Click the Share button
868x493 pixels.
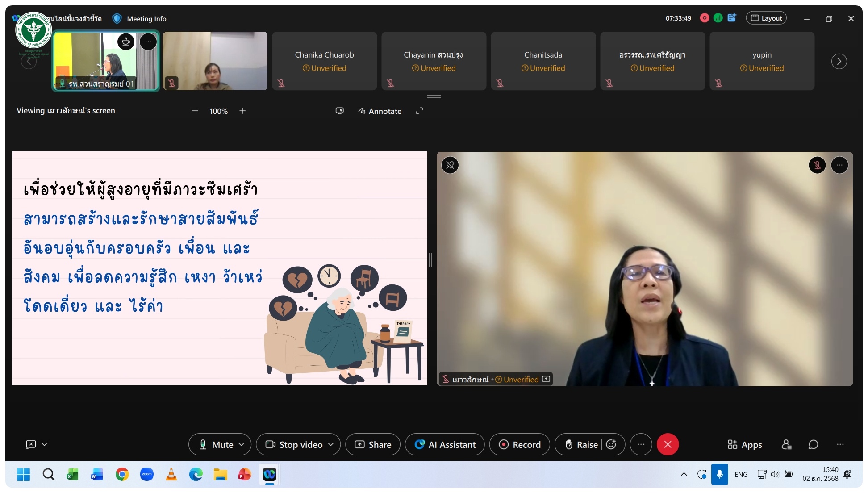(x=373, y=444)
